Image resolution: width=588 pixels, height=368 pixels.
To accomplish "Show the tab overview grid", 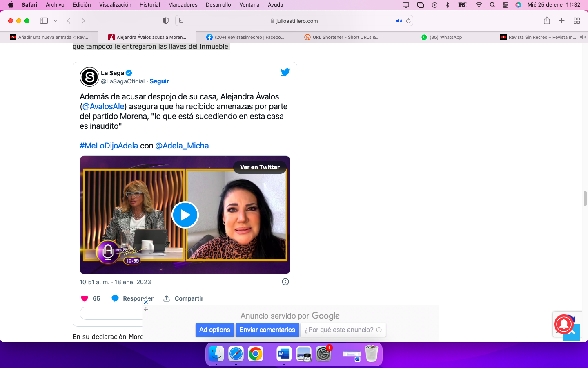I will (577, 21).
